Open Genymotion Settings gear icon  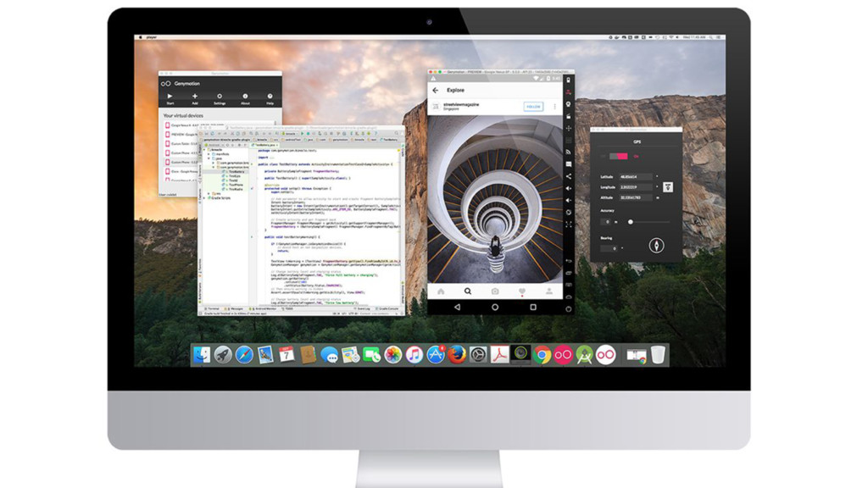(220, 98)
